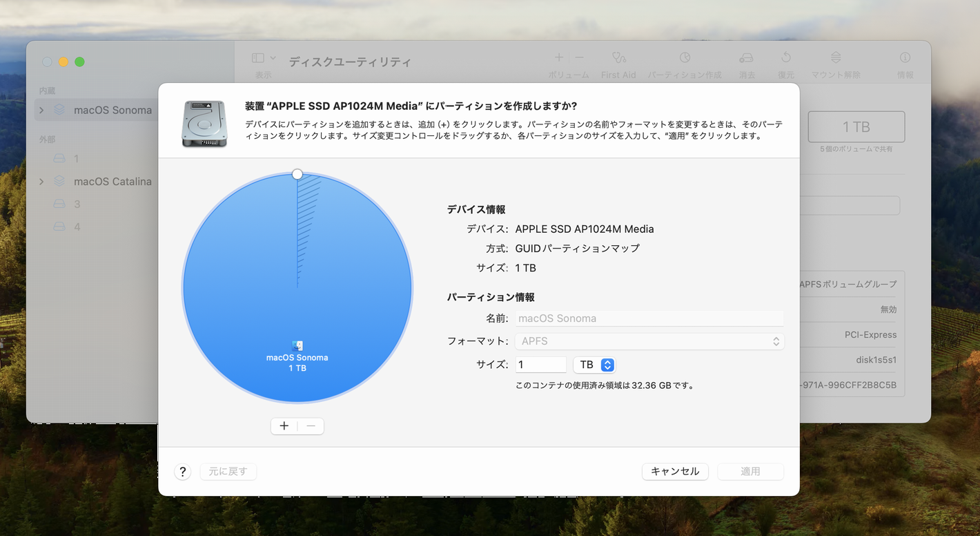Open the フォーマット APFS dropdown

(x=649, y=341)
